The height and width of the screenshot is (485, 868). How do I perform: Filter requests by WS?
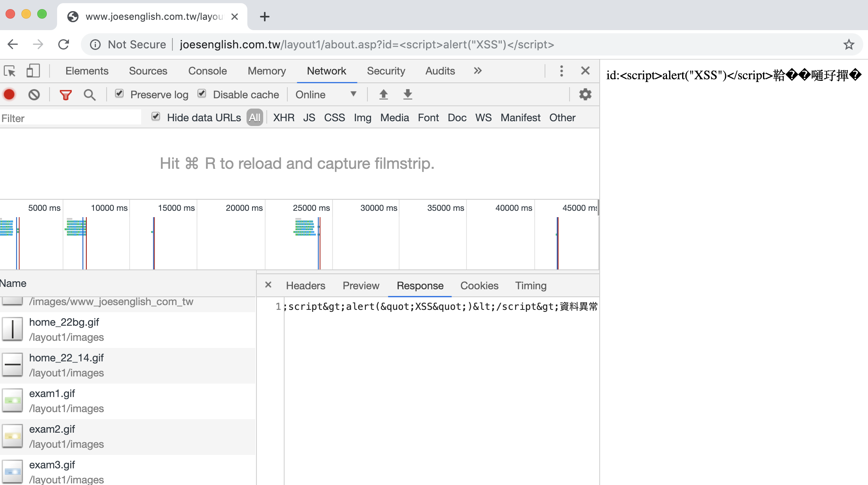[x=483, y=118]
